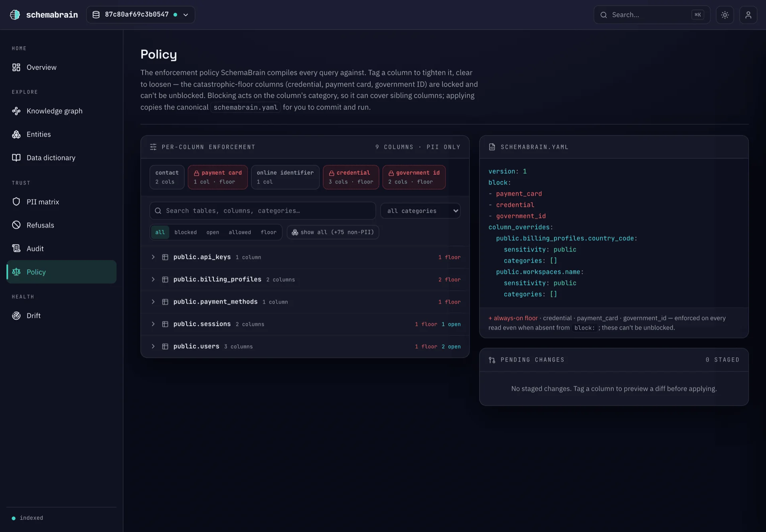Viewport: 766px width, 532px height.
Task: Click the public.payment_methods table icon
Action: tap(165, 302)
